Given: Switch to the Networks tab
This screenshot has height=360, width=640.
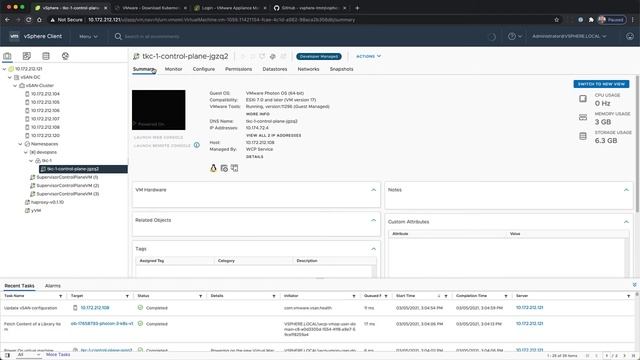Looking at the screenshot, I should click(x=308, y=69).
